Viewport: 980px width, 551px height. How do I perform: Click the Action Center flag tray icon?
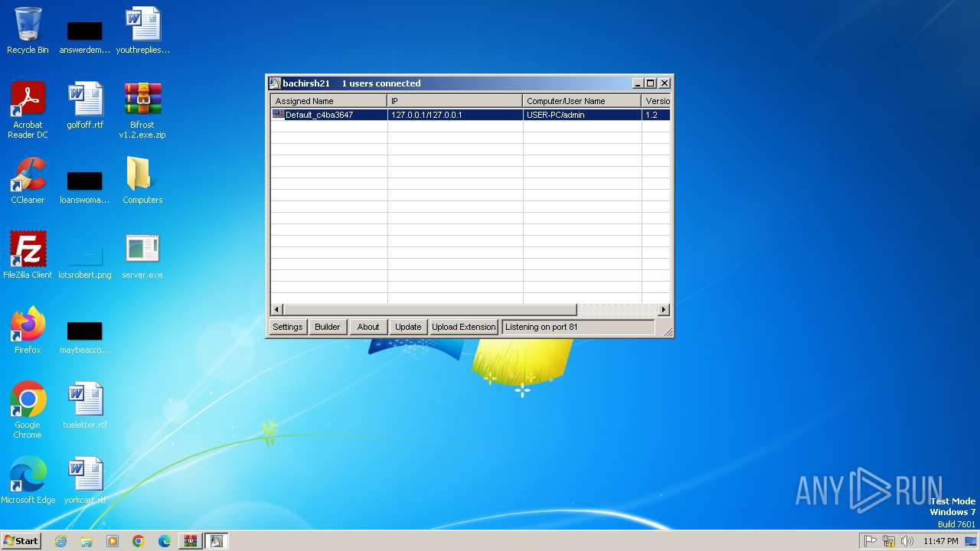click(x=871, y=541)
